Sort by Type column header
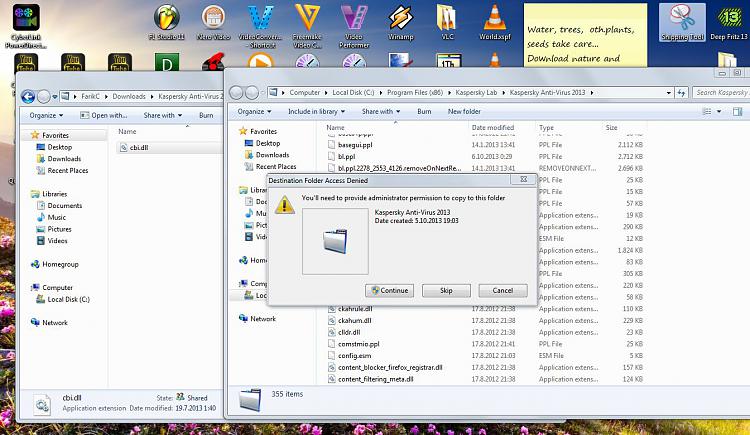Image resolution: width=750 pixels, height=435 pixels. click(x=546, y=127)
